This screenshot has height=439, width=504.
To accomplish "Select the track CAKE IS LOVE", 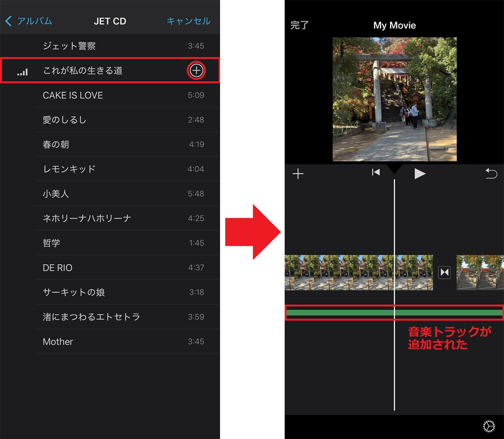I will 72,95.
